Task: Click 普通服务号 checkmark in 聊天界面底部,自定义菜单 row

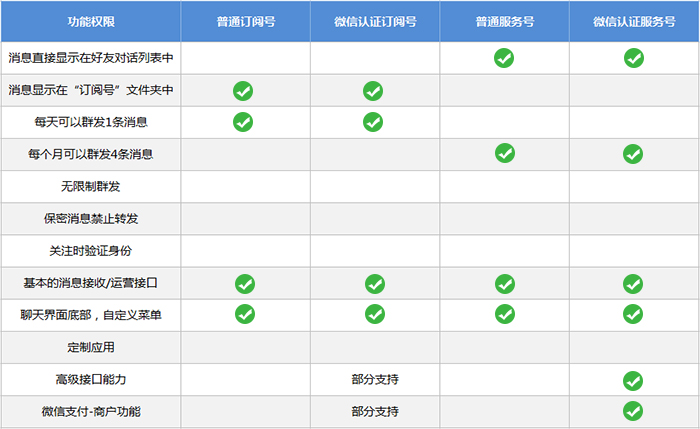Action: [x=505, y=314]
